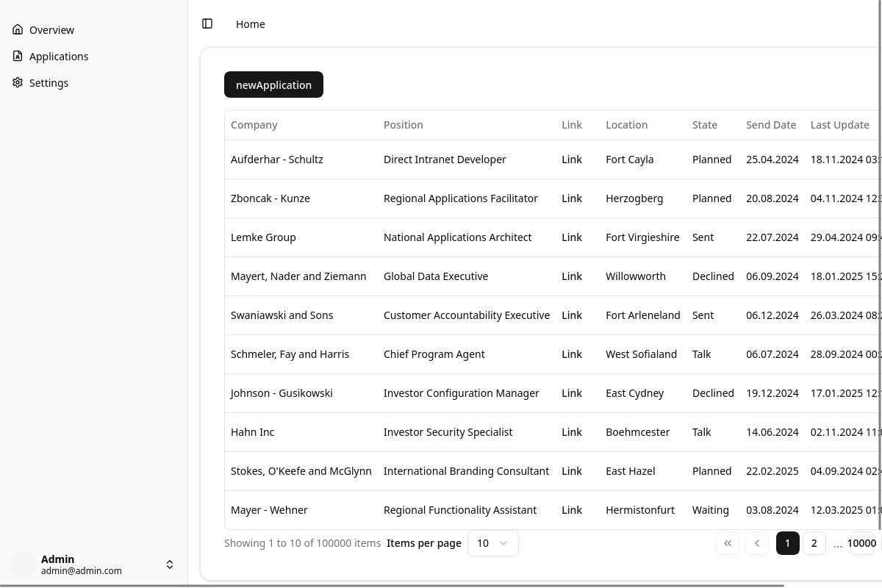Open Applications in the sidebar

click(59, 56)
